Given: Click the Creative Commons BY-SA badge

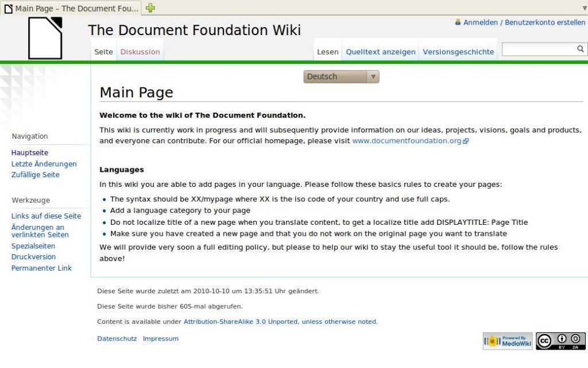Looking at the screenshot, I should (560, 340).
